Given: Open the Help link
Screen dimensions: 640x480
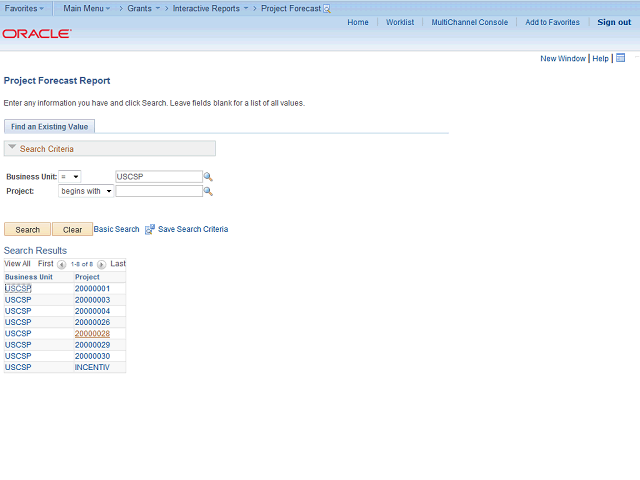Looking at the screenshot, I should (x=600, y=58).
